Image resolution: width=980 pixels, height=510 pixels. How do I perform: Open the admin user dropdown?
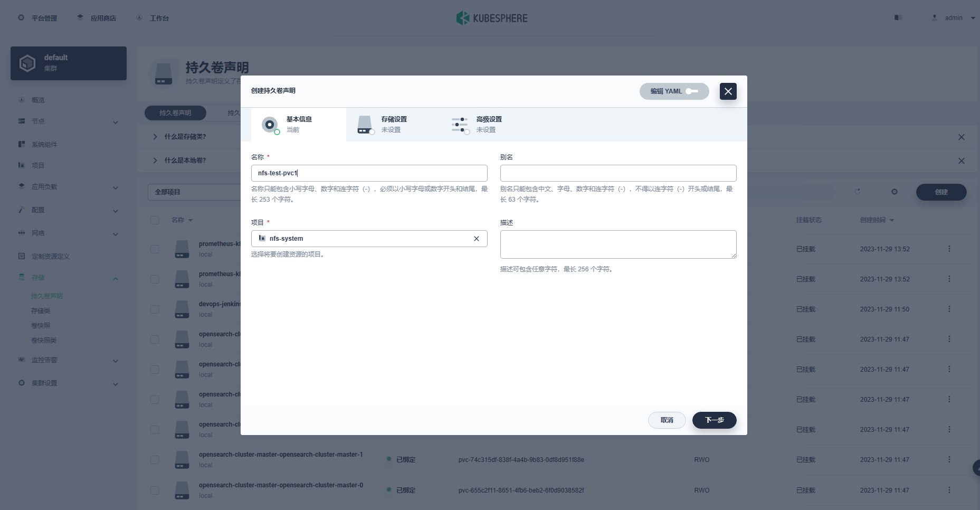pyautogui.click(x=954, y=18)
